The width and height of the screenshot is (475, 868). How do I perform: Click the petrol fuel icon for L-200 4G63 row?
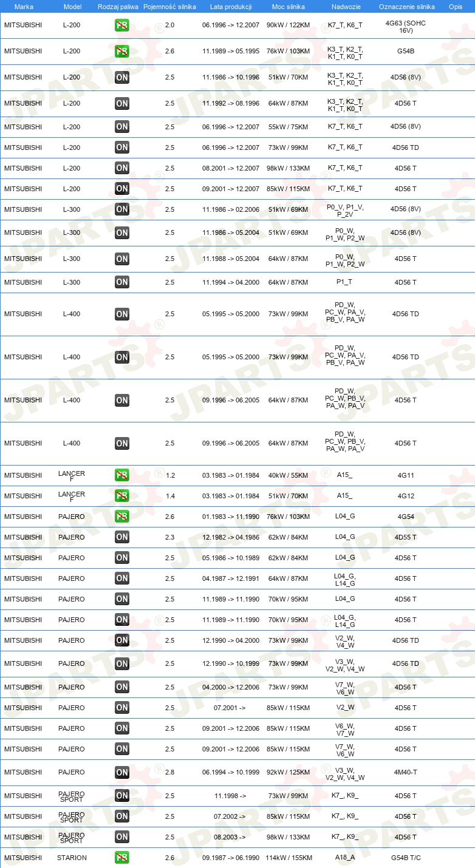[122, 25]
